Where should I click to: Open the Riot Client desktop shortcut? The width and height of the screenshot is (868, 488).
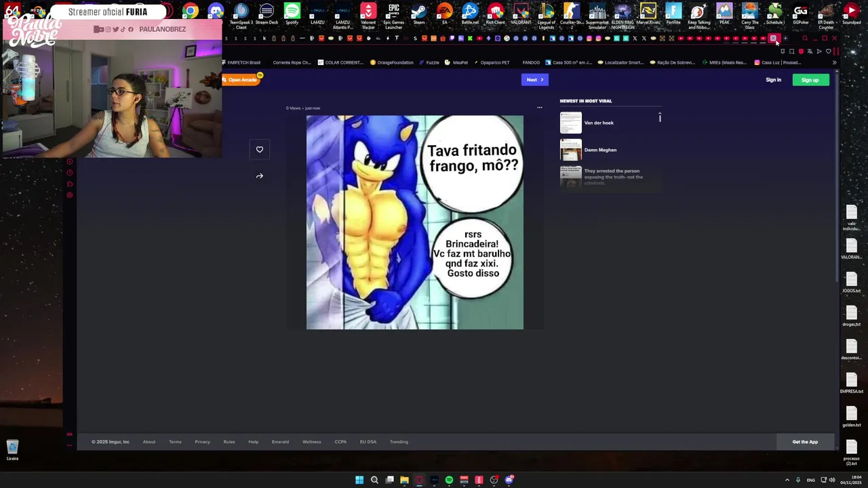coord(495,14)
